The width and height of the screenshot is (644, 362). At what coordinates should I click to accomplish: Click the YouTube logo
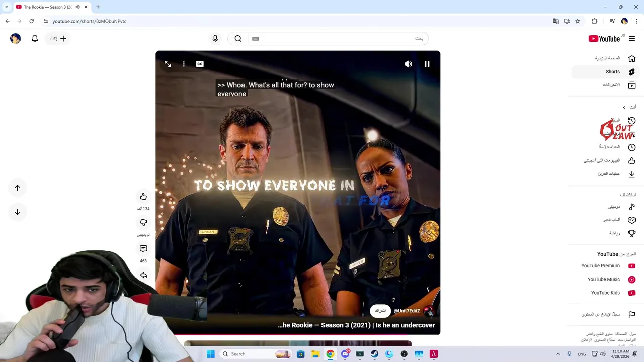604,39
